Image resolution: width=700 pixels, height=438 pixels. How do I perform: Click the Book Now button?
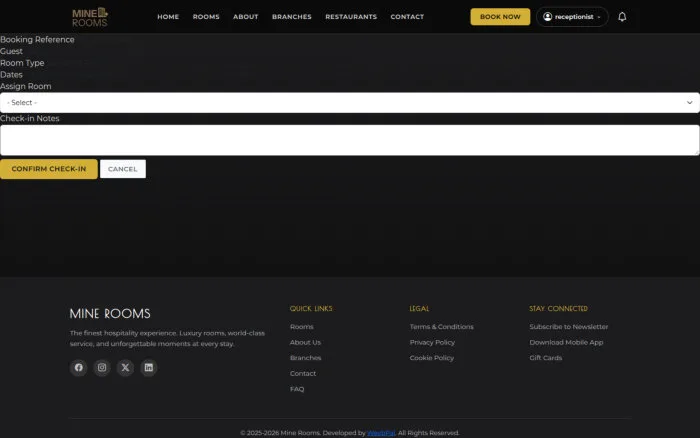click(x=500, y=17)
